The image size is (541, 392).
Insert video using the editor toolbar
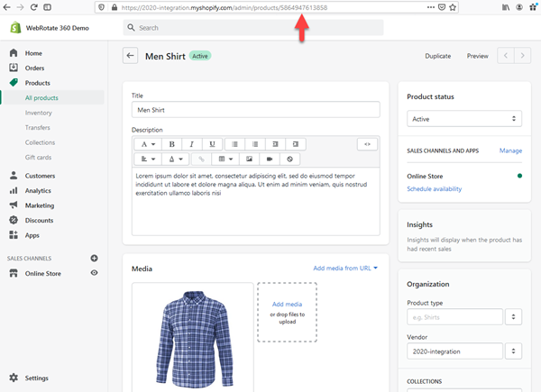[270, 159]
